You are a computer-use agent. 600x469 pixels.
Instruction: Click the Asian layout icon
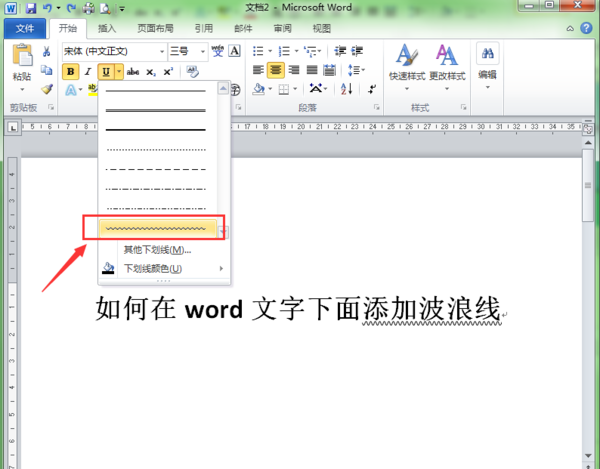318,89
